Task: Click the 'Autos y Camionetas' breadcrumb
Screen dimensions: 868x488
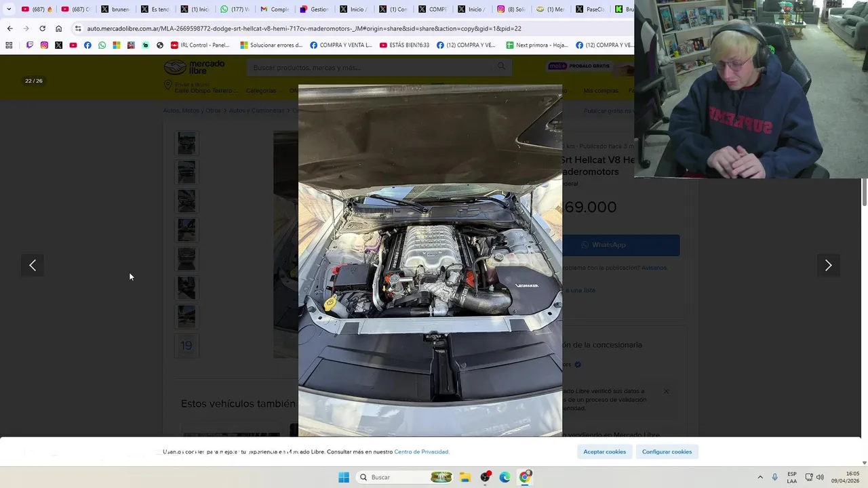Action: point(257,110)
